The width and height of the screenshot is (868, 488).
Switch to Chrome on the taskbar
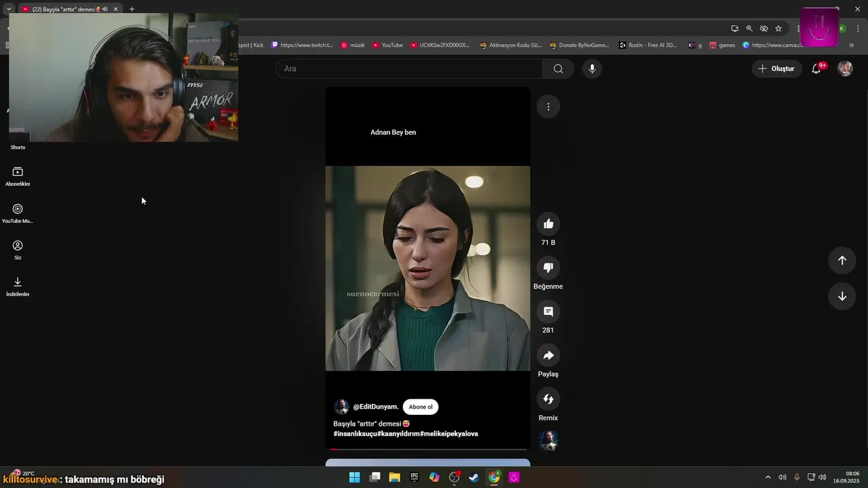tap(494, 477)
